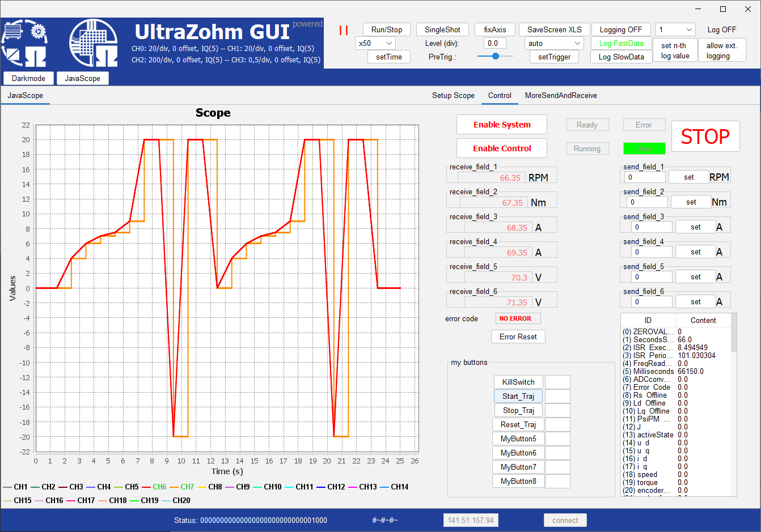Click the green User status indicator
This screenshot has height=532, width=761.
644,148
